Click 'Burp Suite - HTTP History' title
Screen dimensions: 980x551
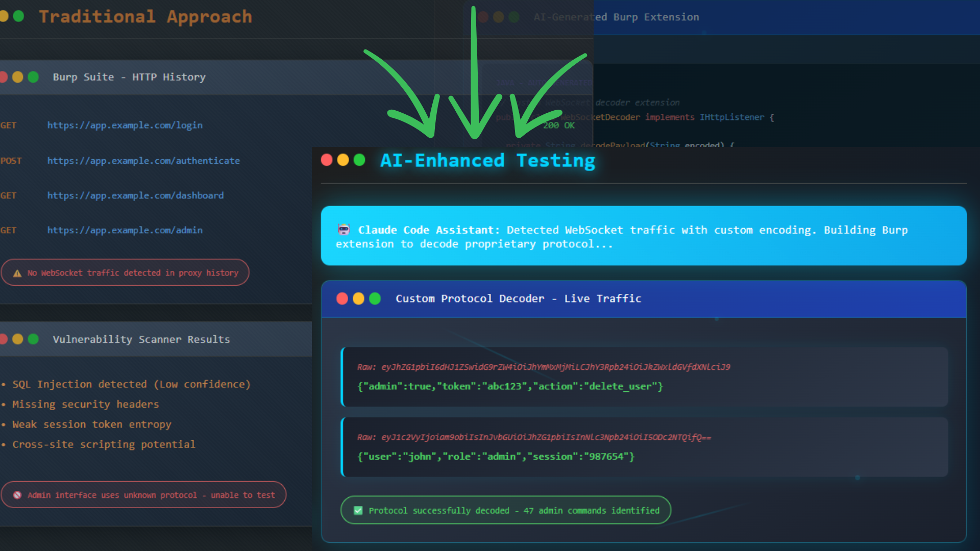(x=129, y=77)
